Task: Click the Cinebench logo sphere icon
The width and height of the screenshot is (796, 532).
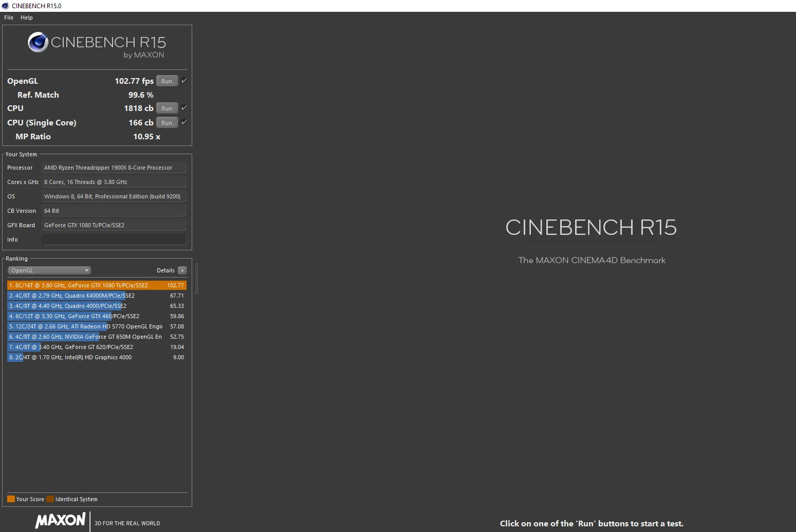Action: [38, 43]
